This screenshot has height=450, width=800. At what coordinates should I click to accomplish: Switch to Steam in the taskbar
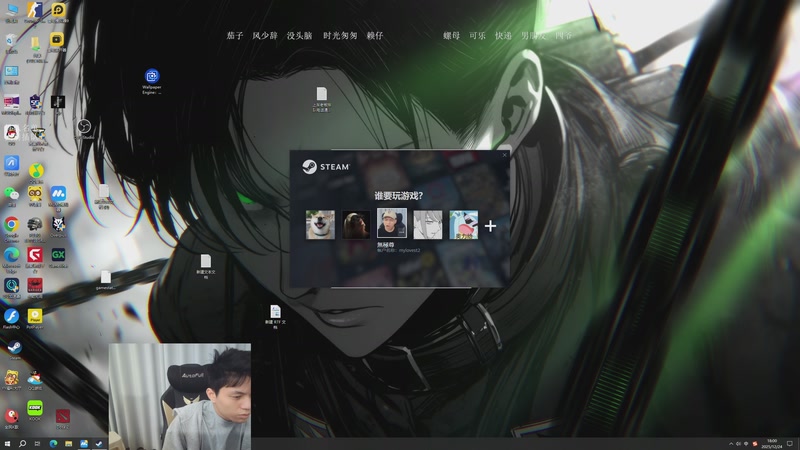tap(99, 444)
